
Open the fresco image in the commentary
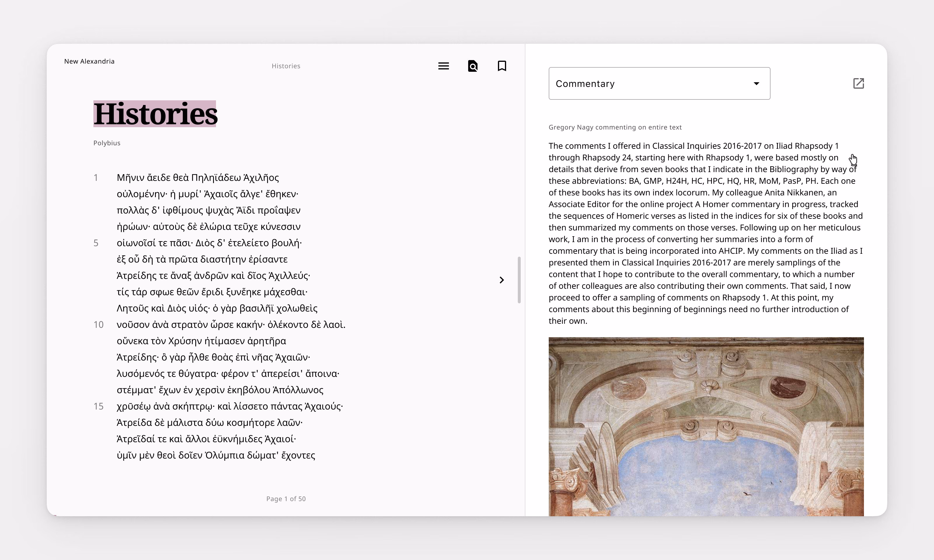point(705,426)
